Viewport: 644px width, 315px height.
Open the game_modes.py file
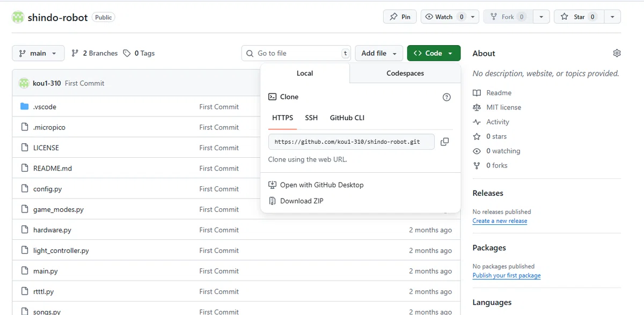pos(58,209)
